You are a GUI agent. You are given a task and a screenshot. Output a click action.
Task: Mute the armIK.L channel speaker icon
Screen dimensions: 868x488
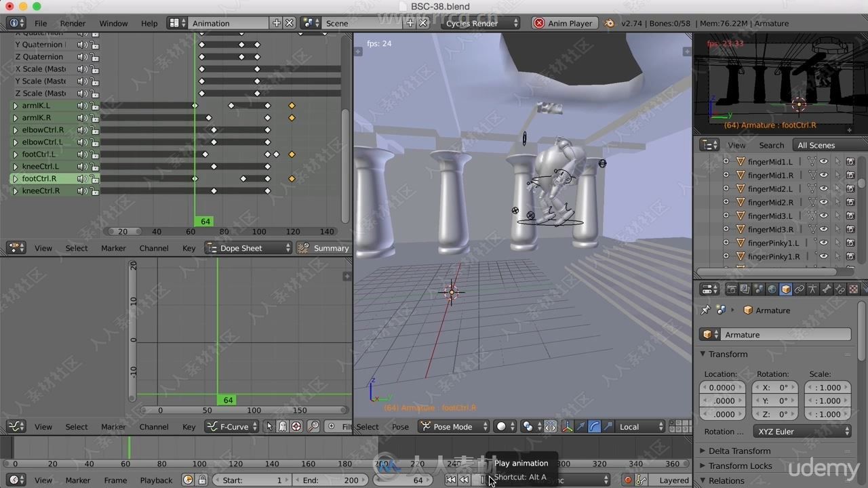coord(82,106)
